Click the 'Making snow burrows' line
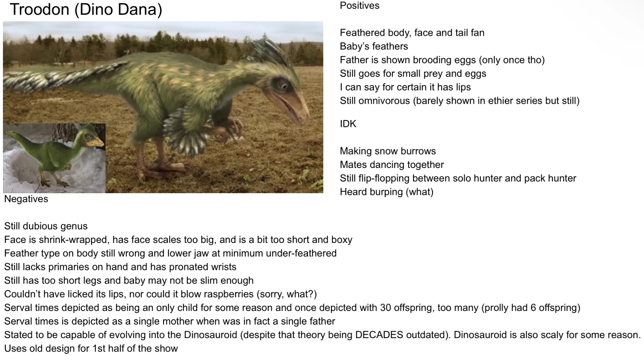 (x=388, y=151)
